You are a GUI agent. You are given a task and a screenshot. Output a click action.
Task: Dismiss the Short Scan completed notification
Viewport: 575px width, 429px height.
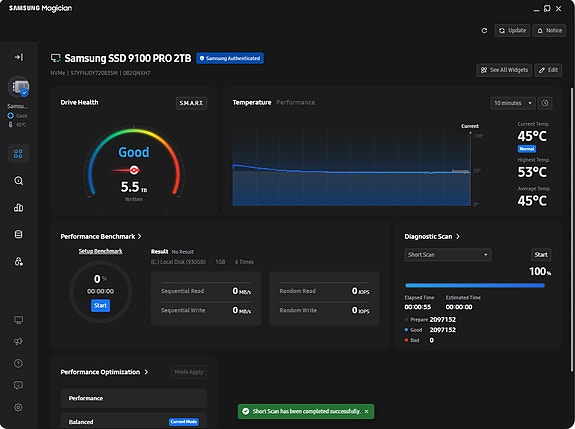pyautogui.click(x=366, y=411)
